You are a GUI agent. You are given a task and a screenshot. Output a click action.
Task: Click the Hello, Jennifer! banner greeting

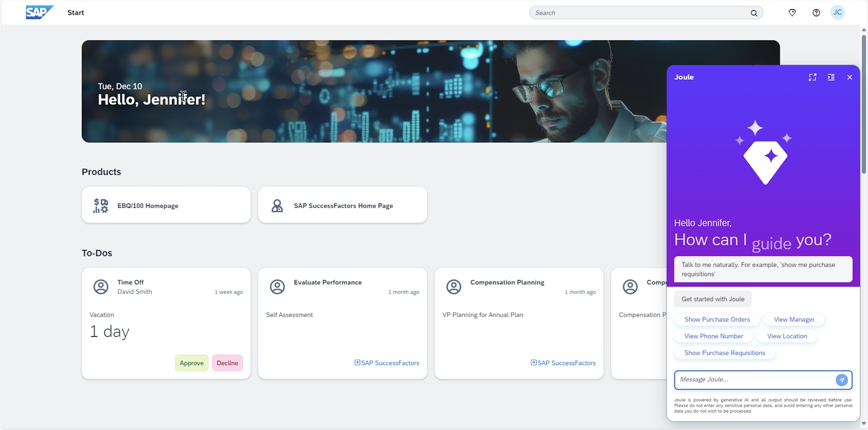151,99
